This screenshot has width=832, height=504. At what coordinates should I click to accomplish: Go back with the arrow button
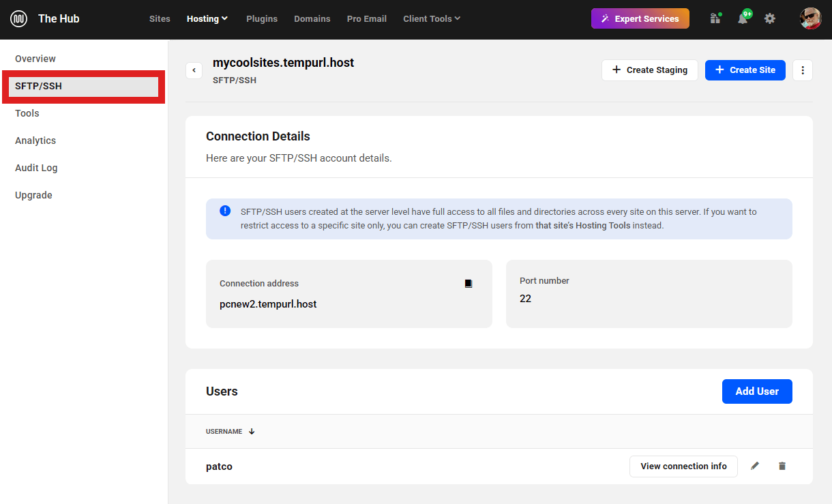194,70
